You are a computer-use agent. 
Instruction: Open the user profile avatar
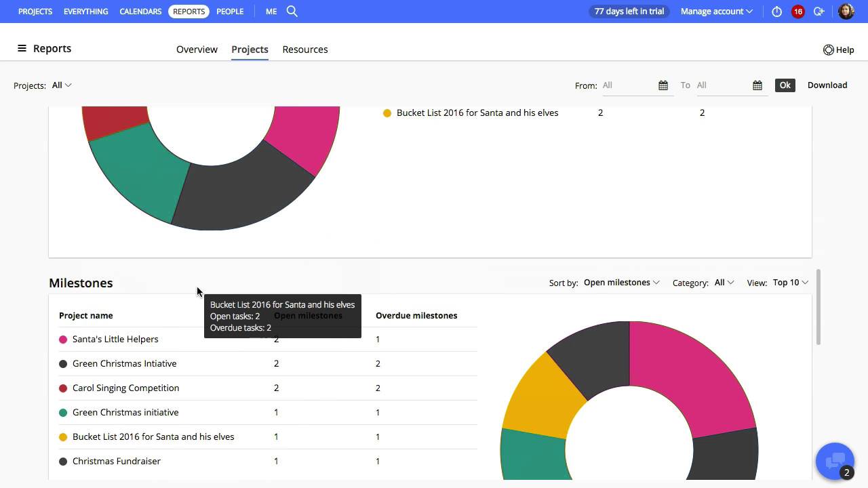(x=846, y=12)
